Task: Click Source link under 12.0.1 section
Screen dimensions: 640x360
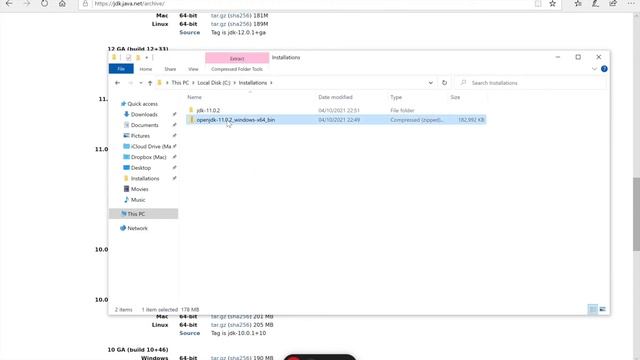Action: [x=189, y=32]
